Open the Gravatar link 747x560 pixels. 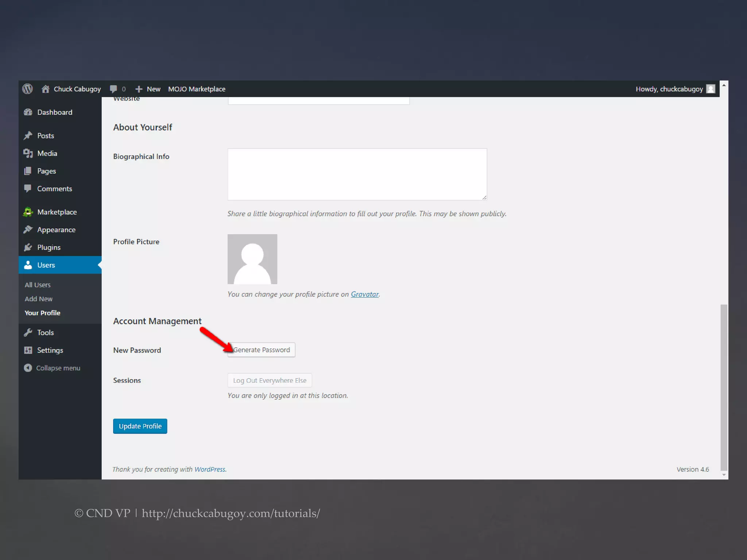365,294
